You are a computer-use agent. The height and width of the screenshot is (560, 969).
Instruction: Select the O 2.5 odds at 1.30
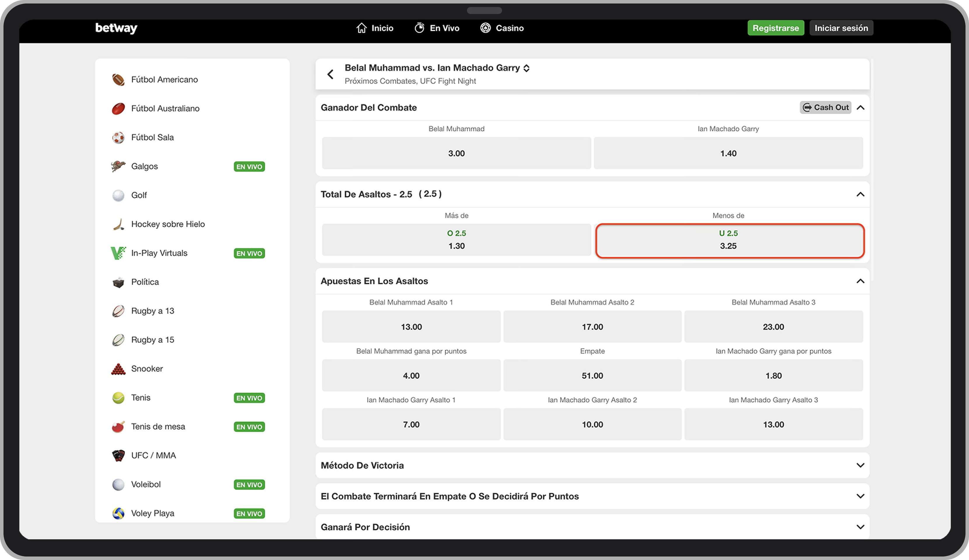pos(456,239)
